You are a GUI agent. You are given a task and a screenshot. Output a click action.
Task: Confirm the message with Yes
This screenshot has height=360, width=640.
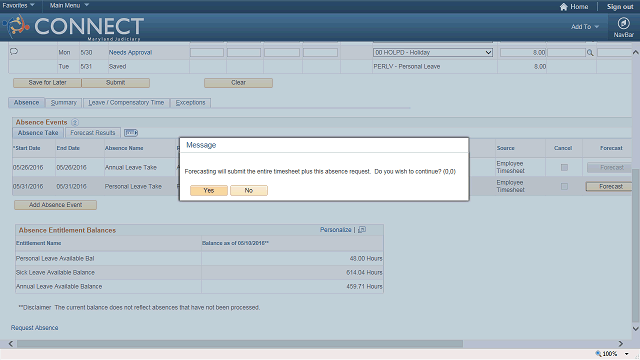pos(209,191)
